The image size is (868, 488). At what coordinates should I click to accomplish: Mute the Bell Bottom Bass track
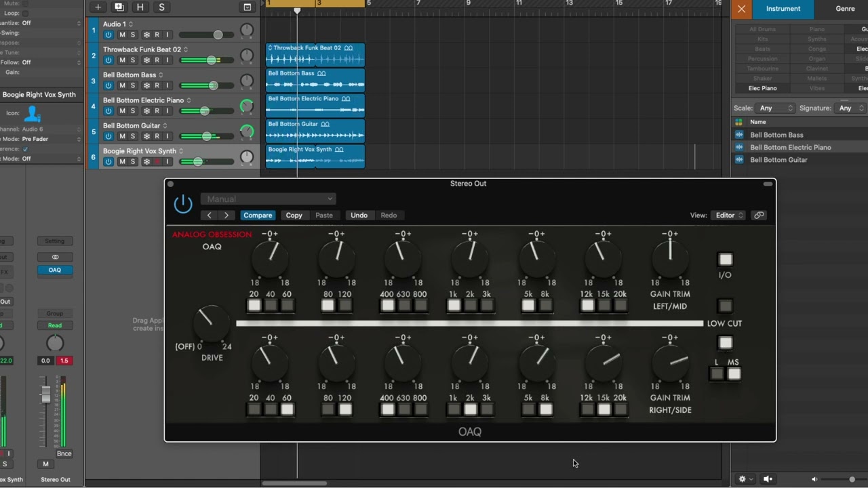pos(122,85)
